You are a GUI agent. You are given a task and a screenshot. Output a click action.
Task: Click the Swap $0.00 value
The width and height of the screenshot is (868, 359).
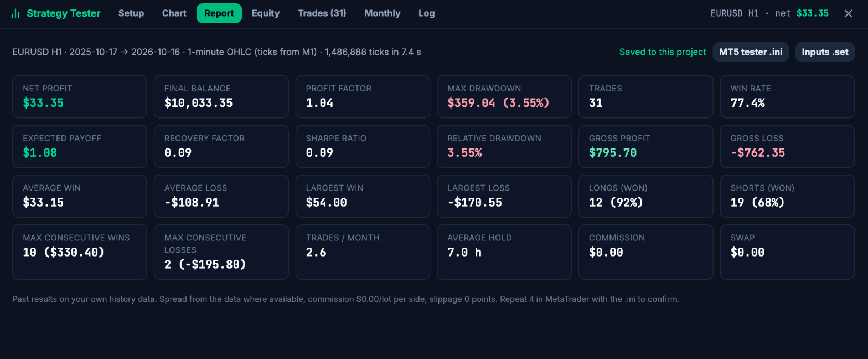click(x=748, y=253)
